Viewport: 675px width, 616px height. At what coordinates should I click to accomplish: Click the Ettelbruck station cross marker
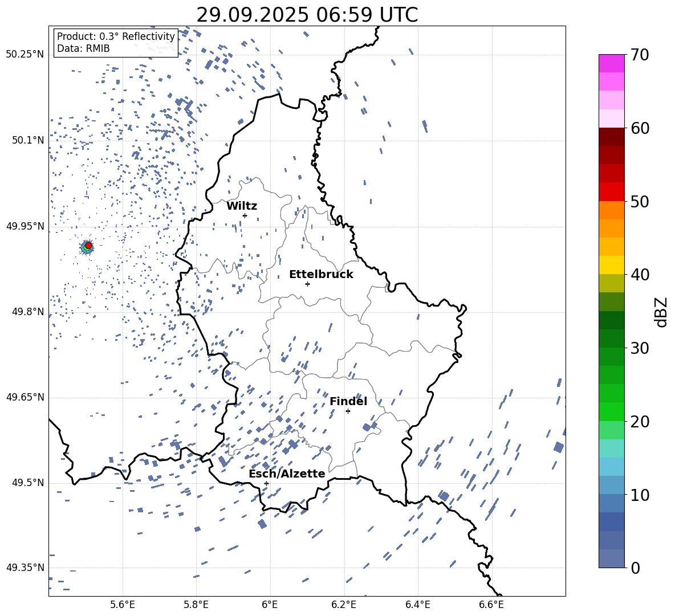pyautogui.click(x=307, y=284)
